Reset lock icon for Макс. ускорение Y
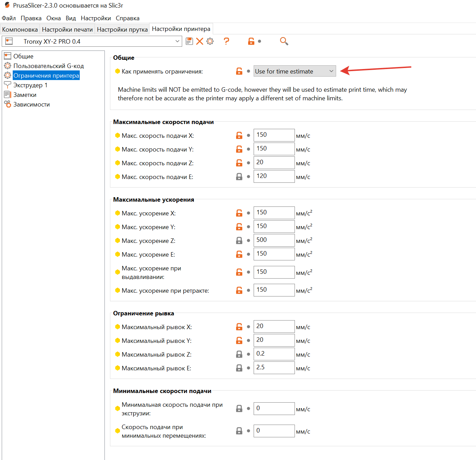Screen dimensions: 476x460 tap(239, 227)
